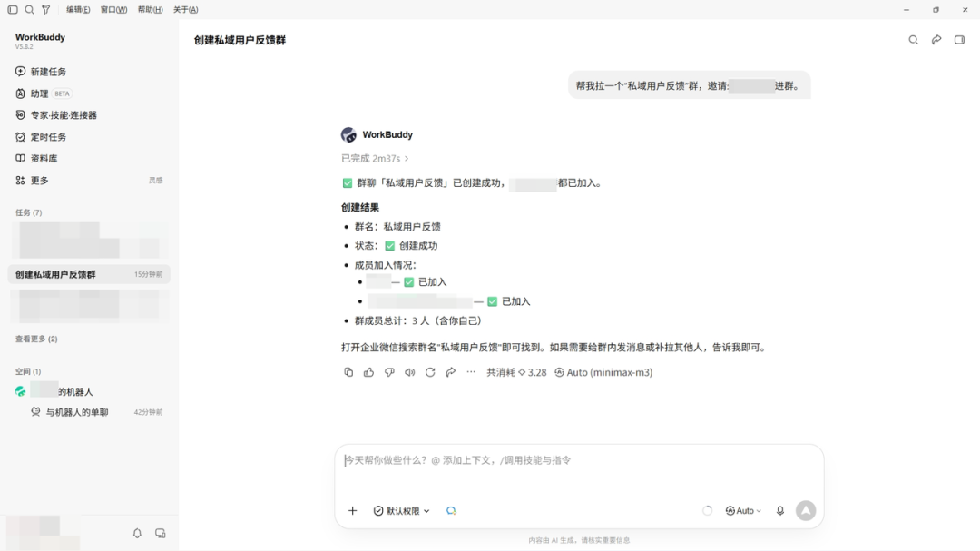Viewport: 980px width, 551px height.
Task: Click the WorkBuddy avatar in the chat
Action: [348, 134]
